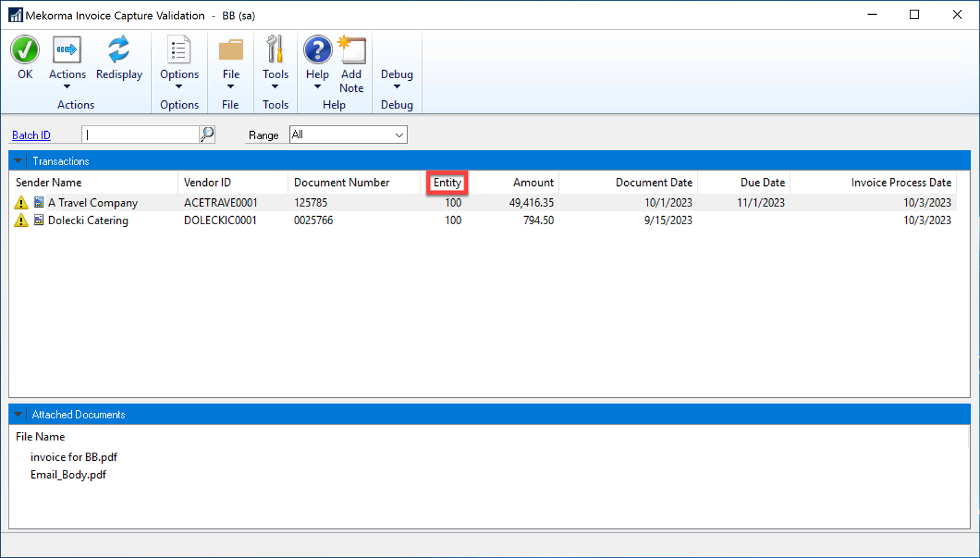The width and height of the screenshot is (980, 558).
Task: Click the green OK checkmark icon
Action: click(25, 50)
